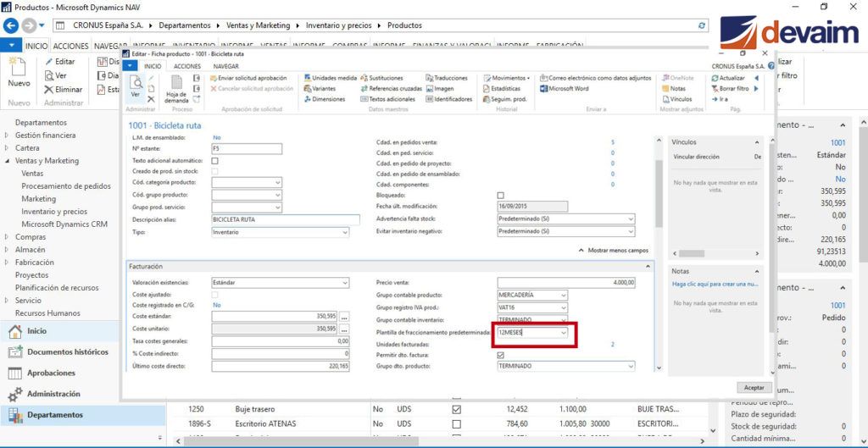Click Cdad. en pedidos venta value 5

point(612,142)
